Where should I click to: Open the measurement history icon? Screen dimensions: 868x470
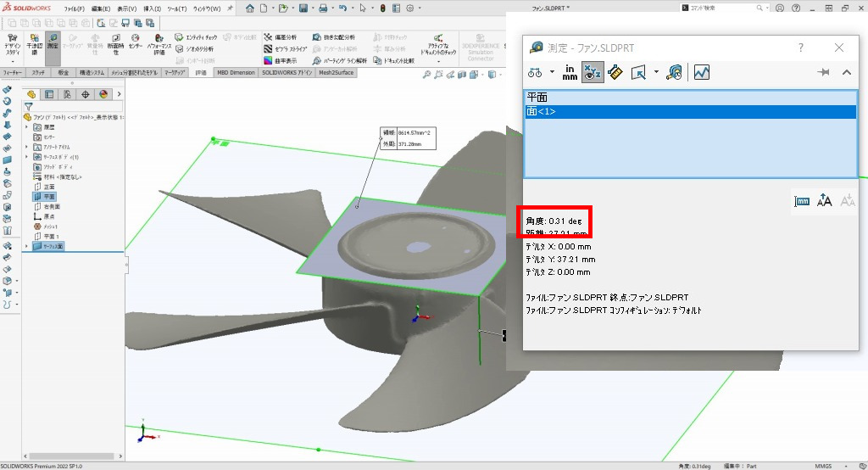[674, 72]
